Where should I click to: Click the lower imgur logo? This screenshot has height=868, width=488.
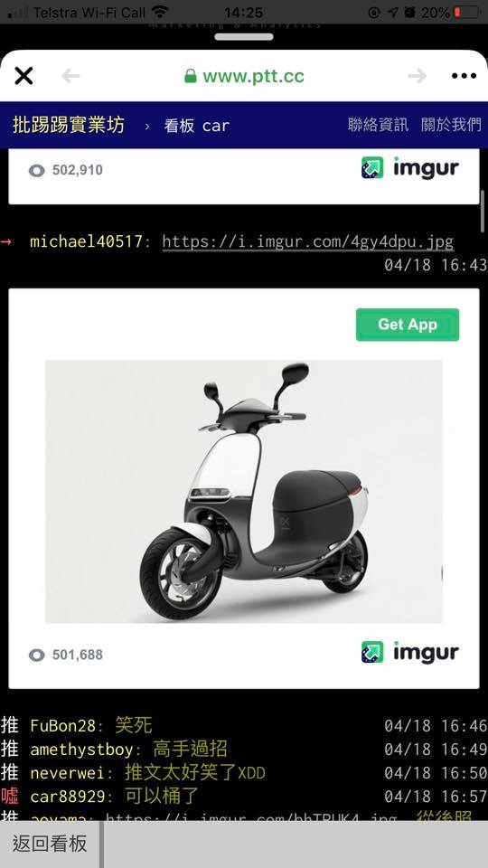click(x=410, y=652)
